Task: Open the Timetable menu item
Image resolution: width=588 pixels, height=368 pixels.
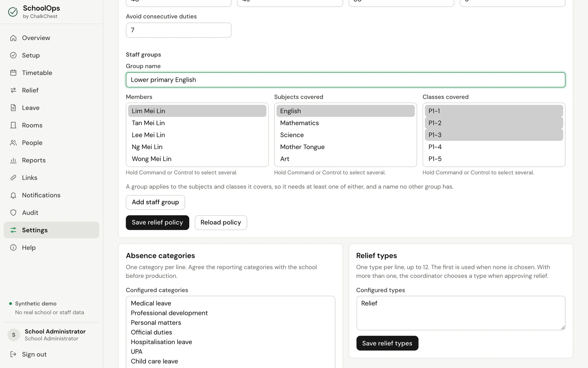Action: tap(51, 73)
